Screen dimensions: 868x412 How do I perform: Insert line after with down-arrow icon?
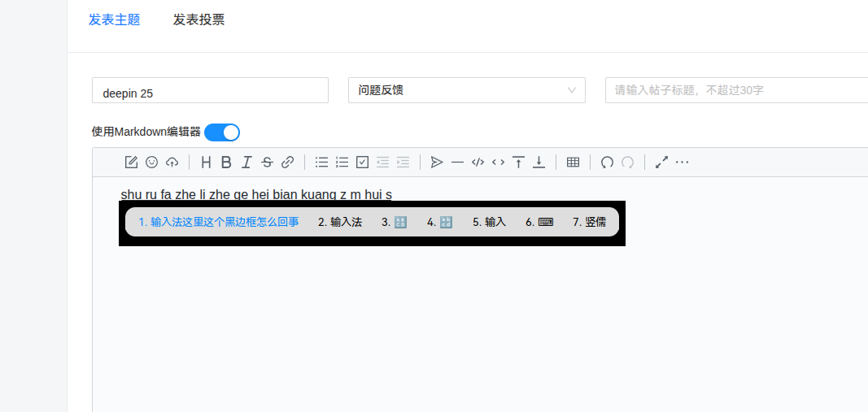[x=539, y=162]
